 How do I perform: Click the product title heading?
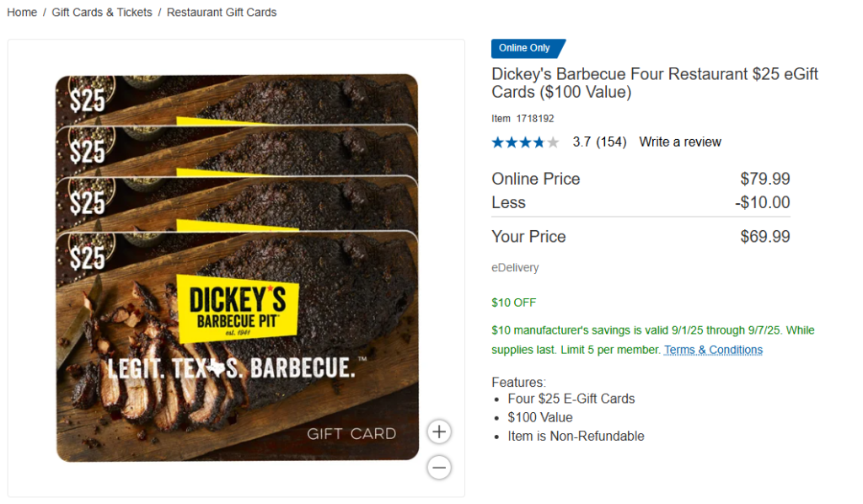coord(655,83)
